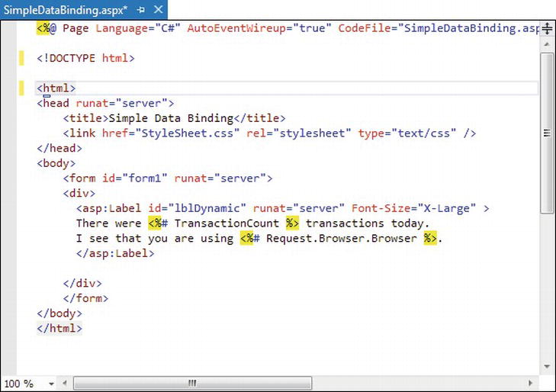Click the vertical scrollbar down arrow
556x392 pixels.
coord(547,368)
